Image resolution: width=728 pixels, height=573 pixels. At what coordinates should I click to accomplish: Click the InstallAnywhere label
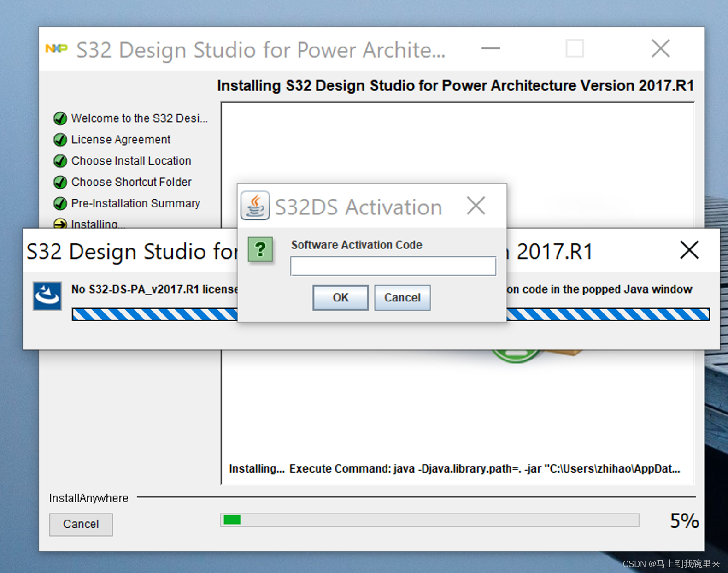[88, 498]
